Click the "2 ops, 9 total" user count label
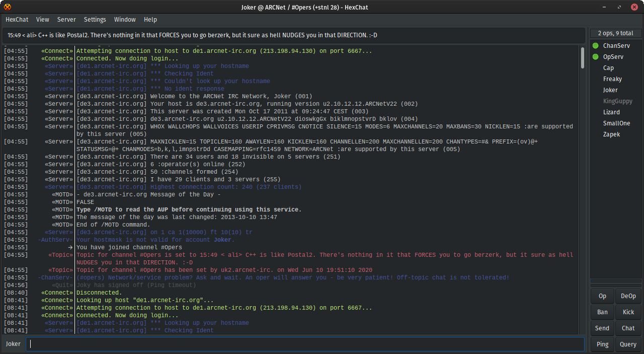The image size is (644, 354). [615, 33]
